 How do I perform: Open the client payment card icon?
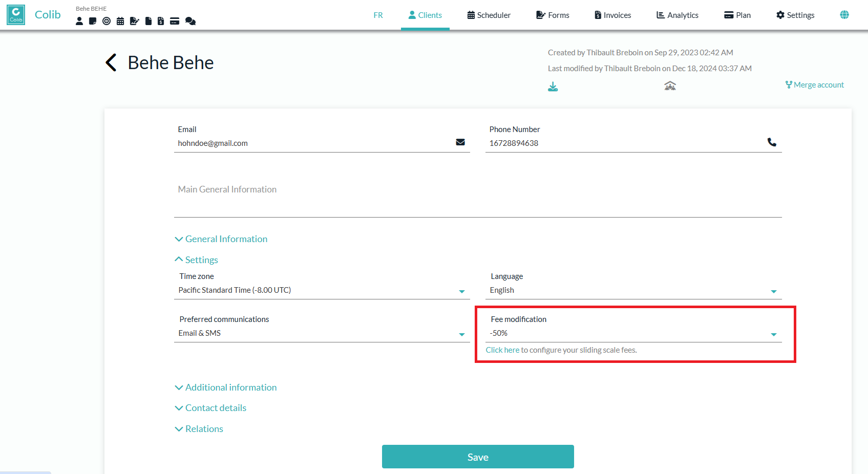coord(175,21)
